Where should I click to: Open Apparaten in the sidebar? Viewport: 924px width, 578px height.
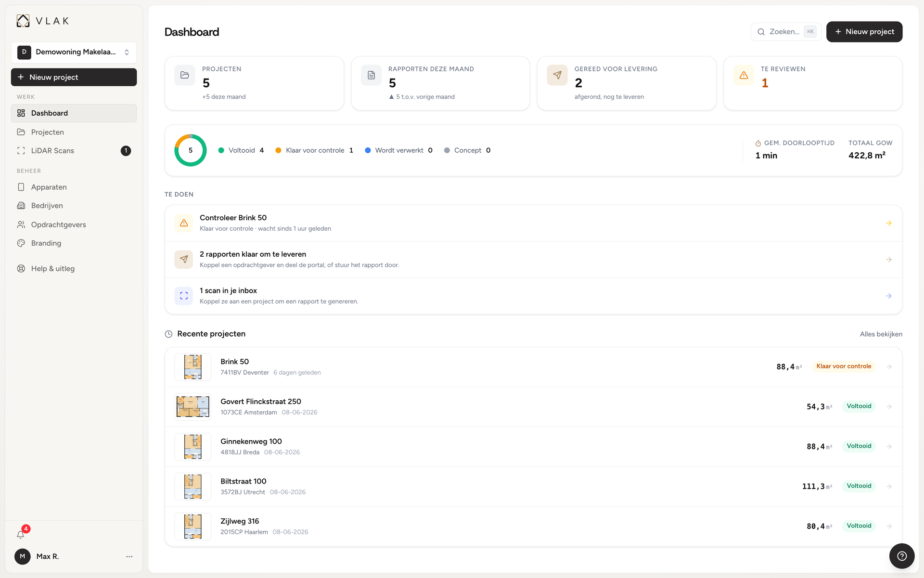pyautogui.click(x=74, y=187)
